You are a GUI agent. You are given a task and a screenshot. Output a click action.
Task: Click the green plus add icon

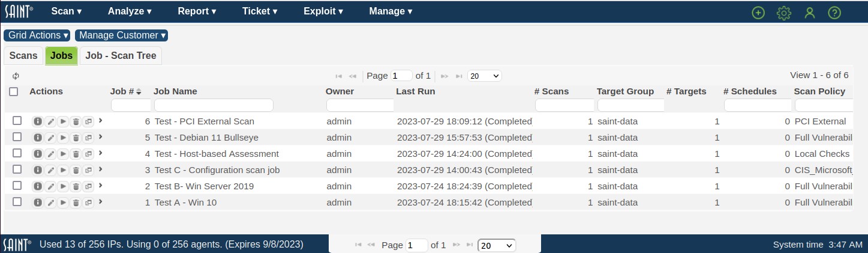pos(758,13)
